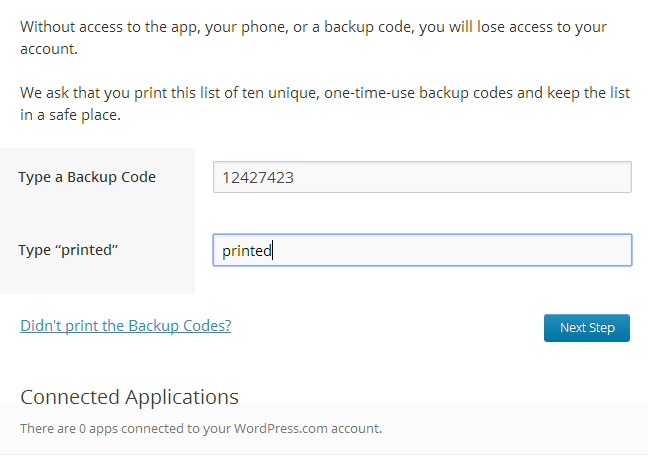This screenshot has height=468, width=648.
Task: Click the "There are 0 apps connected" text
Action: [x=200, y=429]
